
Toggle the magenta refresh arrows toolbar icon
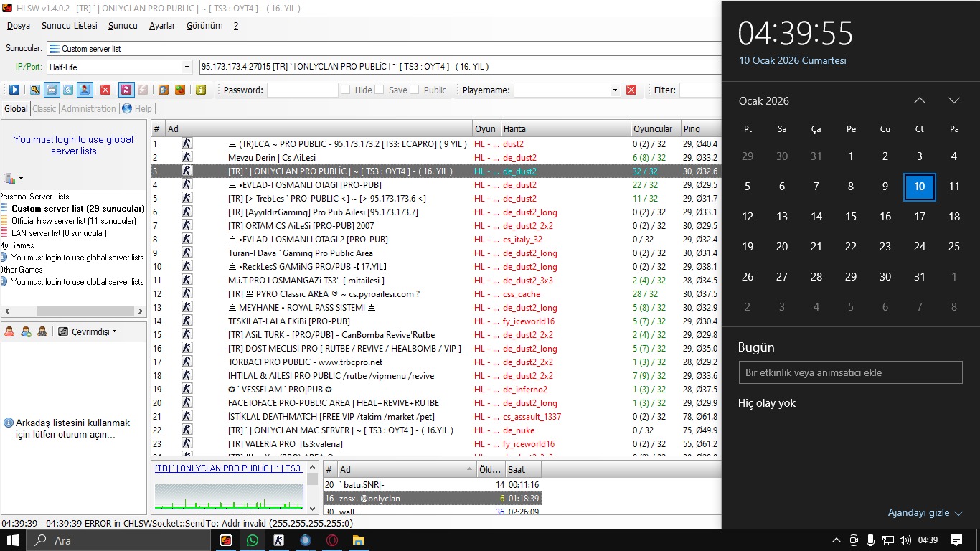126,90
